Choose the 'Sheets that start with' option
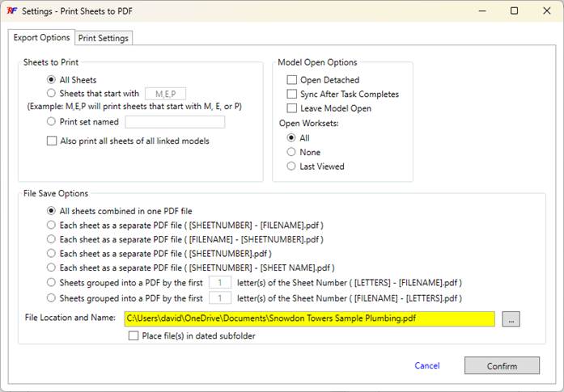Screen dimensions: 564x392 52,94
